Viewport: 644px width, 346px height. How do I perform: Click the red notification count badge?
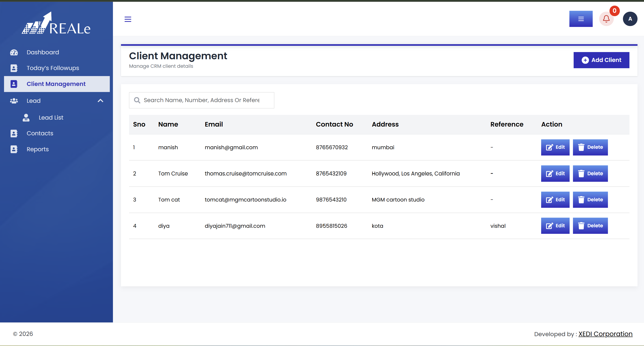pos(614,11)
